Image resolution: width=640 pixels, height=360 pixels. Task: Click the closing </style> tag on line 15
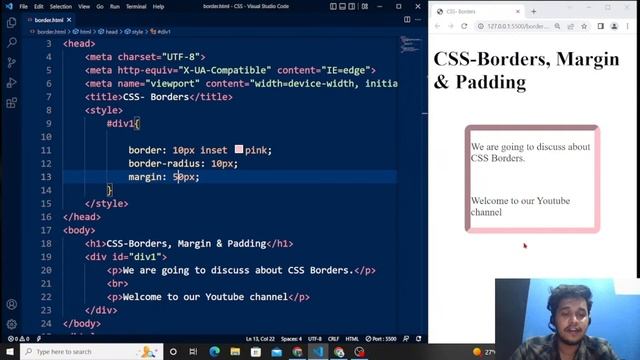pyautogui.click(x=106, y=204)
